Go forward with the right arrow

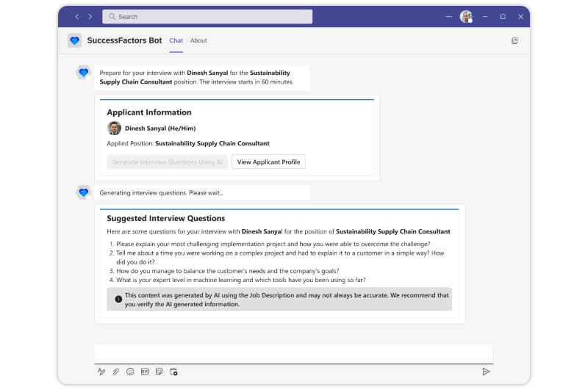click(90, 16)
